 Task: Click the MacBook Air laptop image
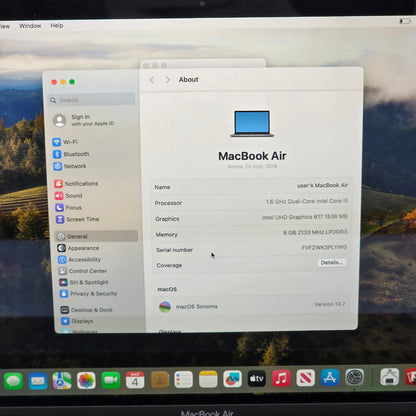[252, 124]
